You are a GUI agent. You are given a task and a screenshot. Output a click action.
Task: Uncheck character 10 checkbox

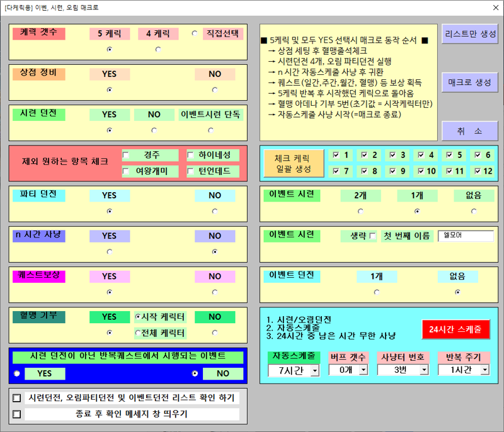pyautogui.click(x=421, y=171)
